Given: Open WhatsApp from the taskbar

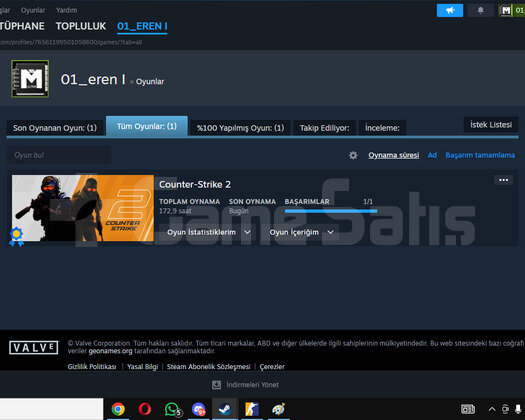Looking at the screenshot, I should tap(172, 409).
